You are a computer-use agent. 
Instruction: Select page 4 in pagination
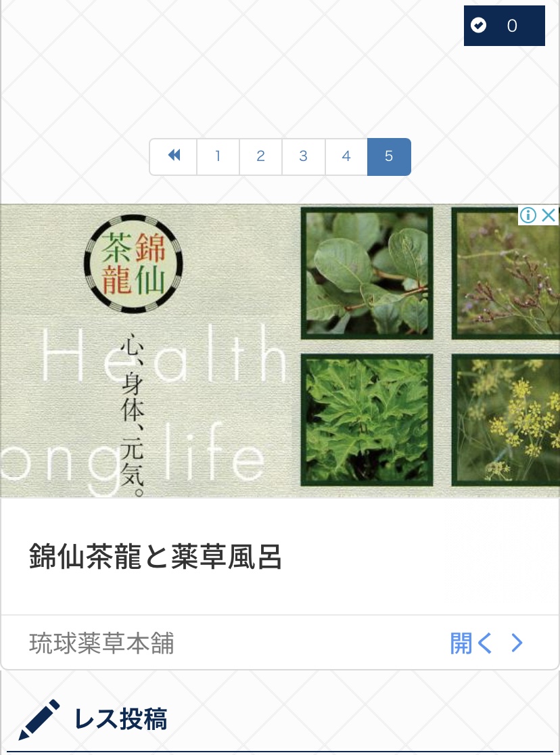[x=346, y=156]
